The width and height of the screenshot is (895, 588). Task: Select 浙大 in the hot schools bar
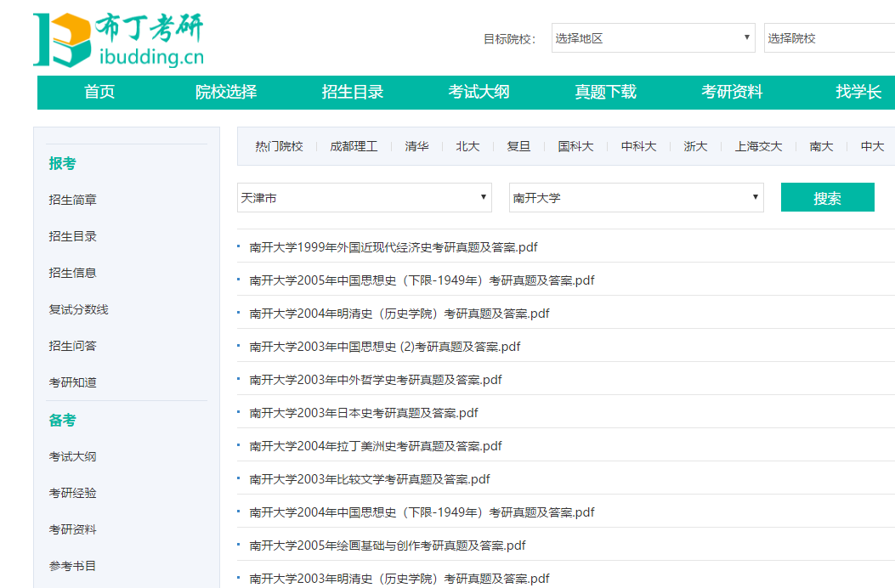click(x=696, y=147)
